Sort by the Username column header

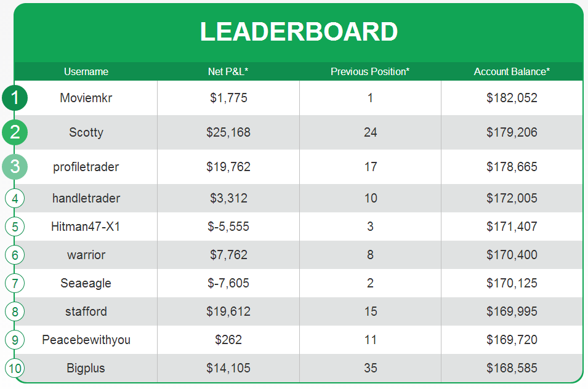[x=86, y=71]
